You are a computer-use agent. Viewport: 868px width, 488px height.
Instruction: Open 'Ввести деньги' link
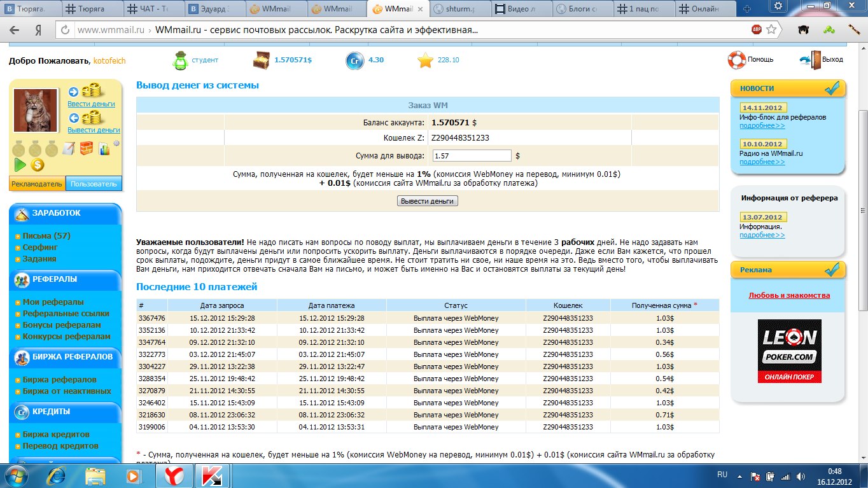(91, 104)
